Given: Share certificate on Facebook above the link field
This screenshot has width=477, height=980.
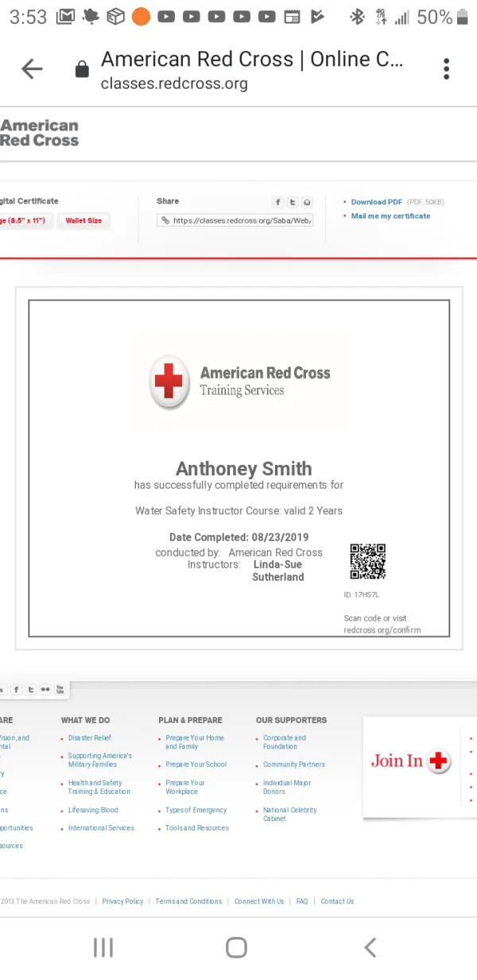Looking at the screenshot, I should [278, 203].
